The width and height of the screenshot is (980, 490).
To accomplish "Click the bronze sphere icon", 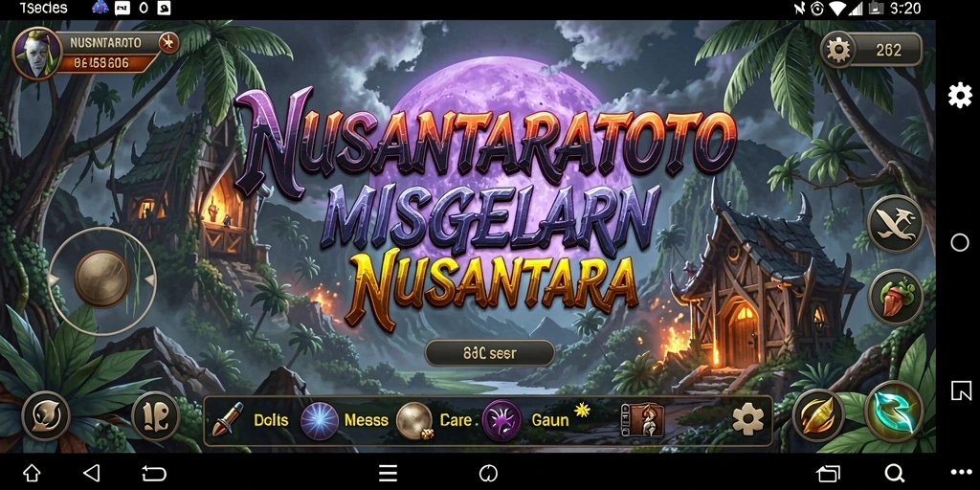I will (x=414, y=420).
